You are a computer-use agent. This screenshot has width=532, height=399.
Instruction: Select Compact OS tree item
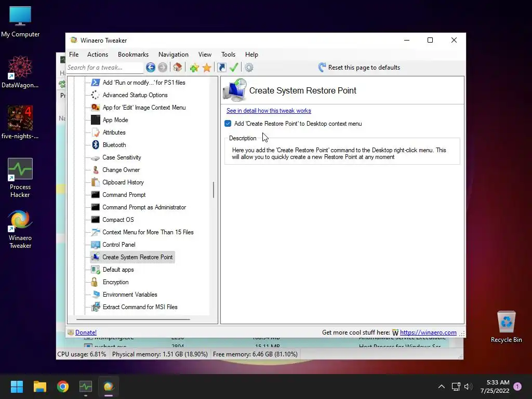pos(118,220)
